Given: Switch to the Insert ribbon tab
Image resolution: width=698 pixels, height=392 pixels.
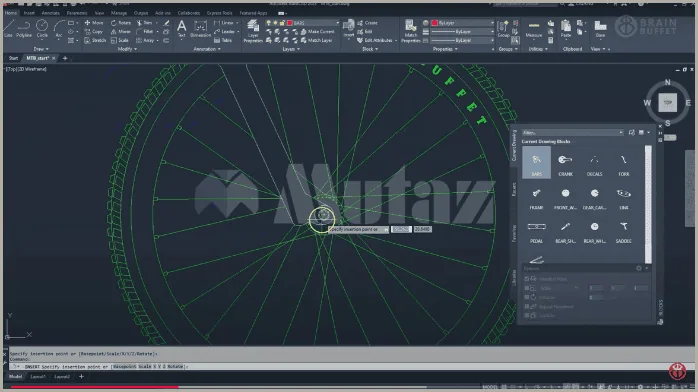Looking at the screenshot, I should 29,13.
